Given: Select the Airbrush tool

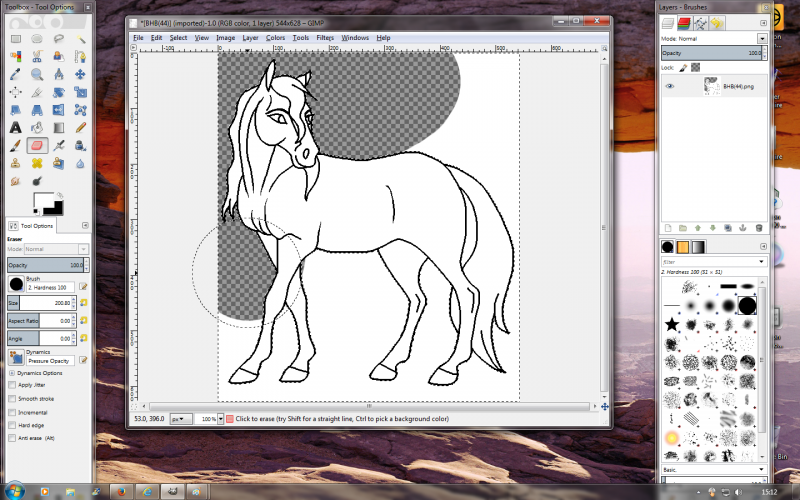Looking at the screenshot, I should pyautogui.click(x=59, y=145).
